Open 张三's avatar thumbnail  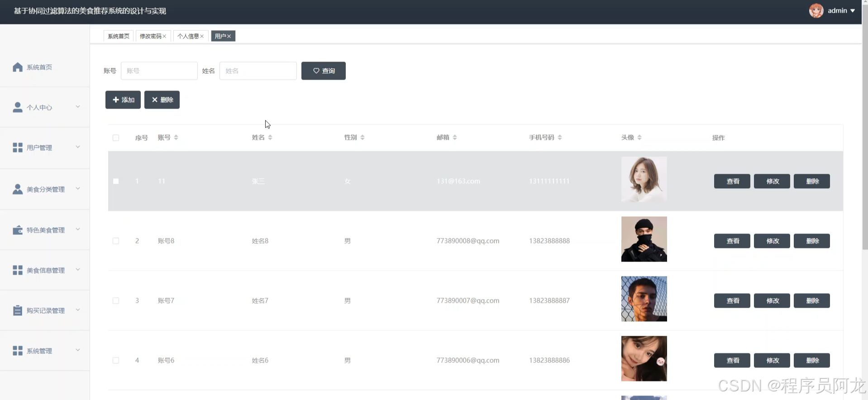click(x=644, y=179)
